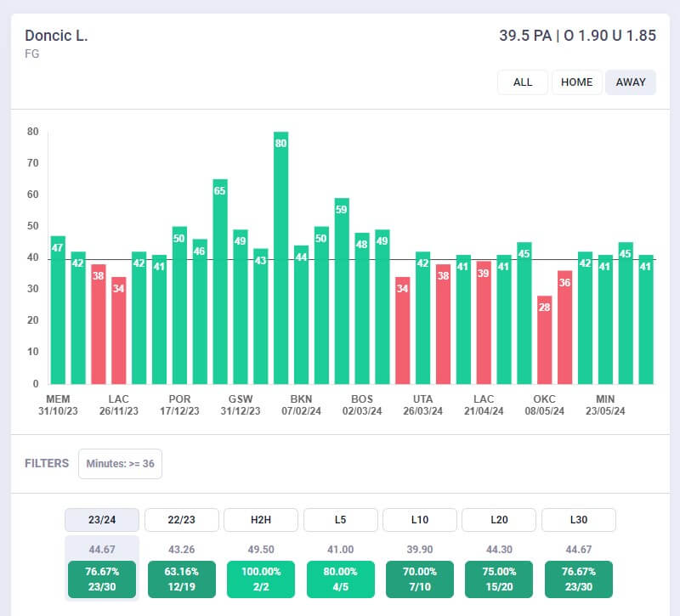Click the UTA 26/03/24 axis label
Image resolution: width=680 pixels, height=616 pixels.
point(422,405)
